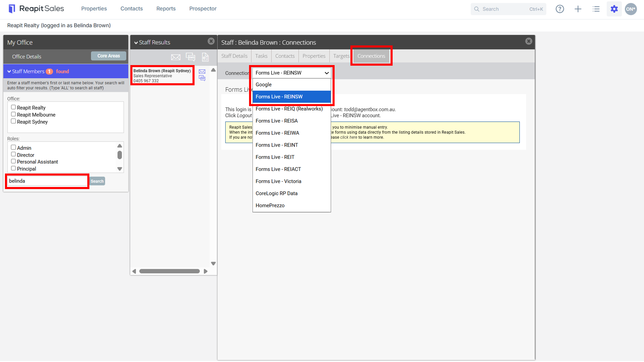Collapse the Staff Members section

(9, 72)
